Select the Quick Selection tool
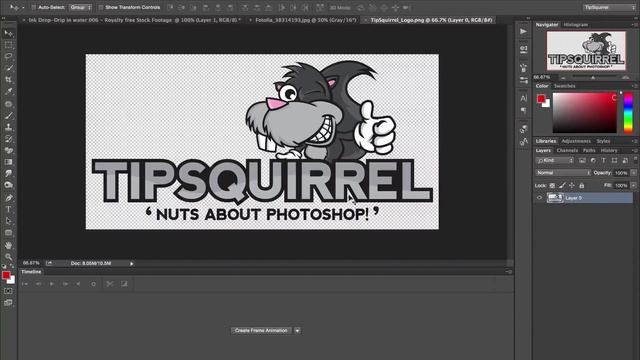Viewport: 640px width, 360px height. coord(8,68)
